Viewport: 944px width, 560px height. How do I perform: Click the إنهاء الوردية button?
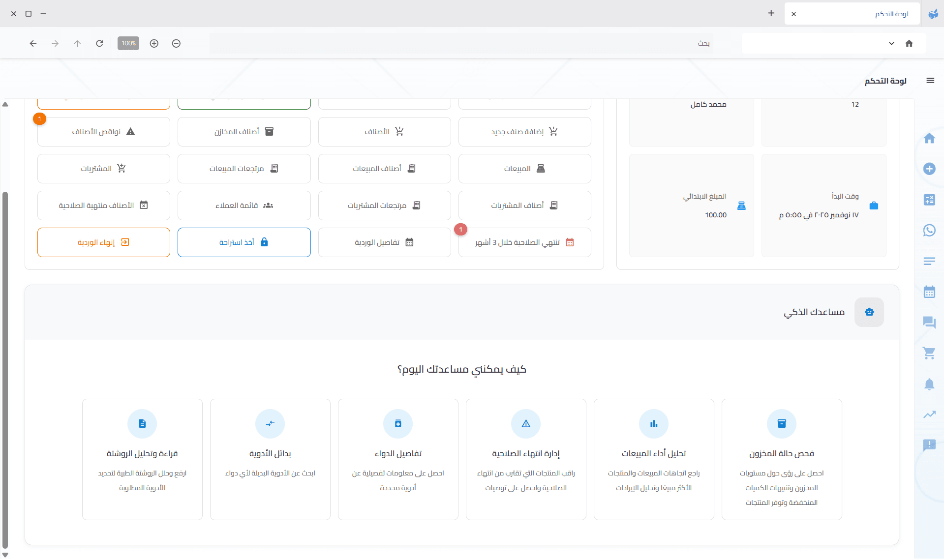[x=104, y=242]
